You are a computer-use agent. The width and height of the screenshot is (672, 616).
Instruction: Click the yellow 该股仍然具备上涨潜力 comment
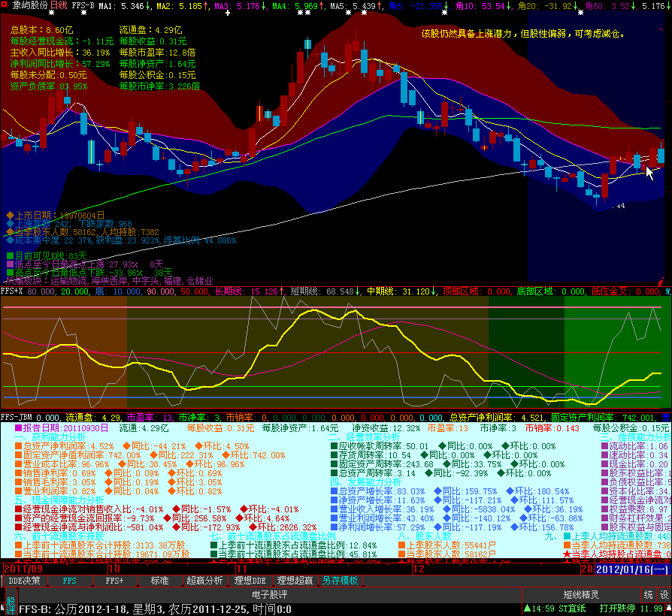click(523, 33)
